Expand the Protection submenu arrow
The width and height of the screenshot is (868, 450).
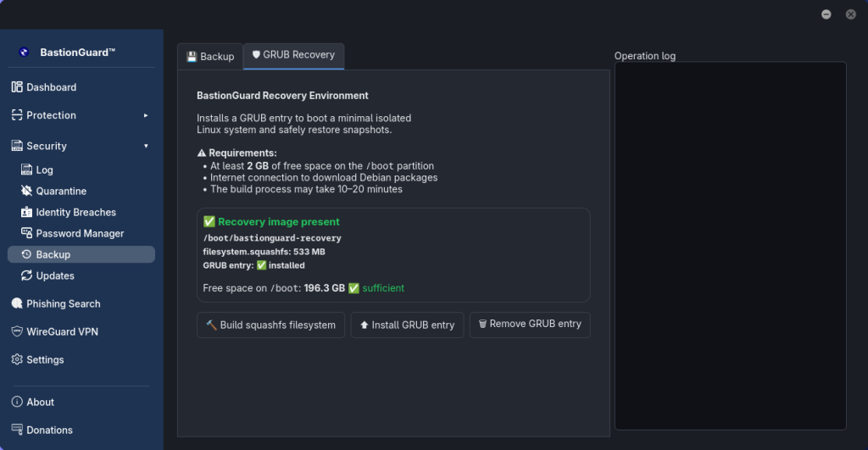pos(146,116)
